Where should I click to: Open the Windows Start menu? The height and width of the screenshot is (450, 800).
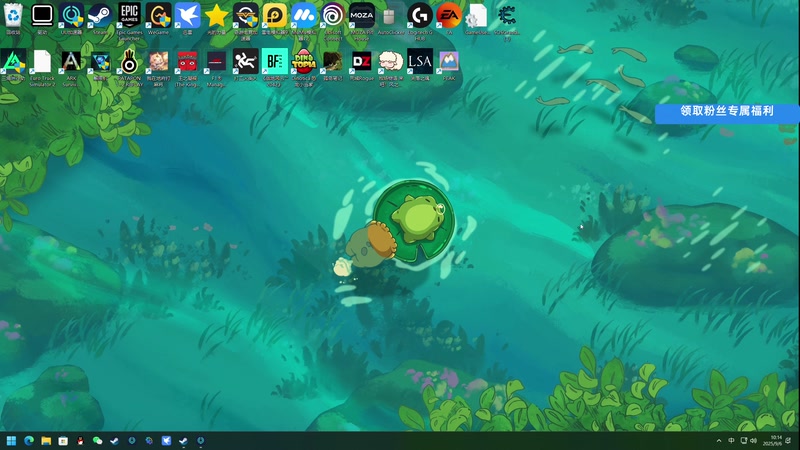coord(11,441)
